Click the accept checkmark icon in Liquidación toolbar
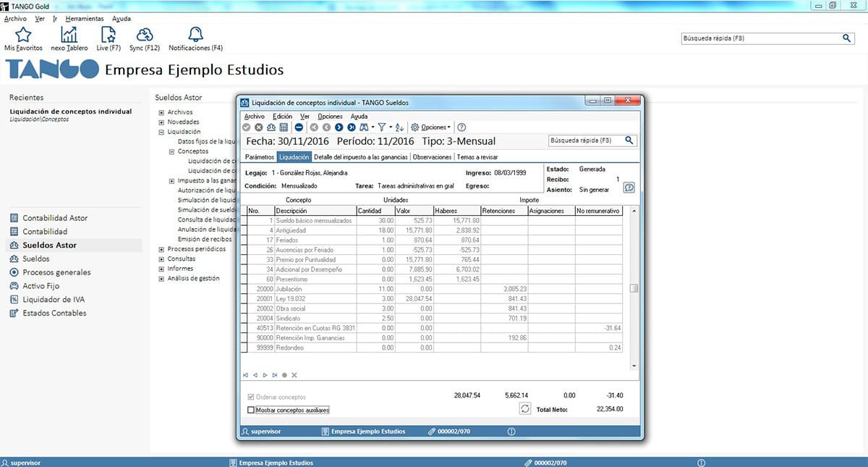The width and height of the screenshot is (868, 467). pos(247,127)
